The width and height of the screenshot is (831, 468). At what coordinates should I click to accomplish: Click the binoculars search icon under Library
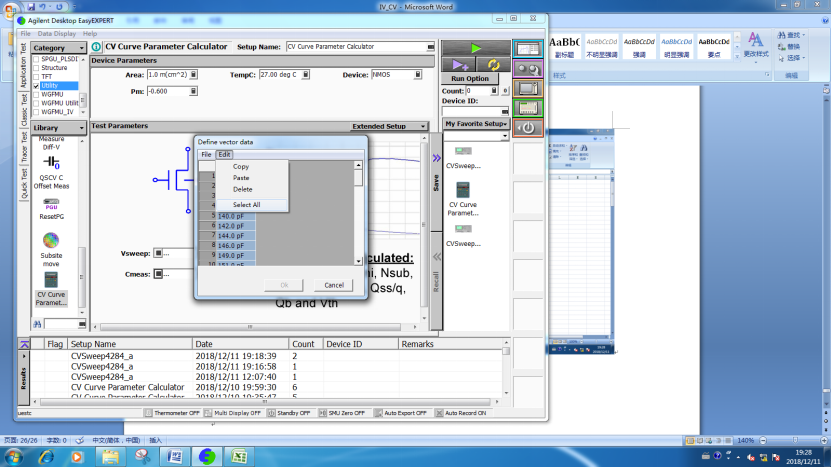(x=37, y=324)
